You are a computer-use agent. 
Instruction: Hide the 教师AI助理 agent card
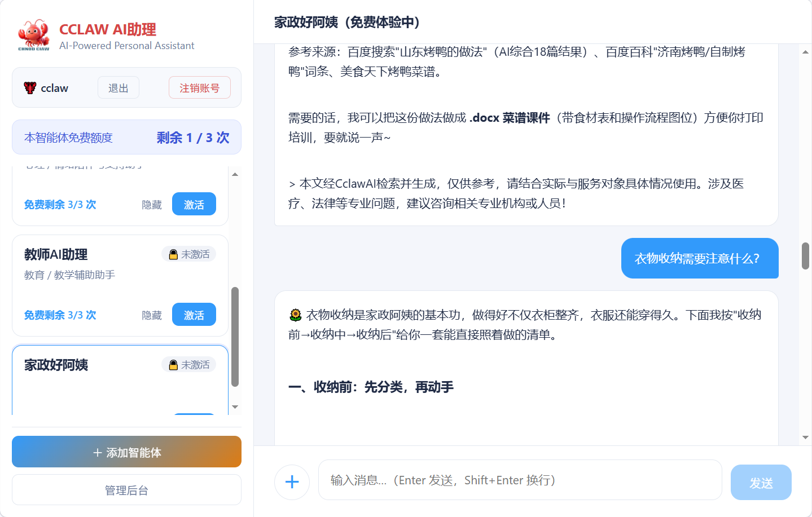pyautogui.click(x=152, y=315)
